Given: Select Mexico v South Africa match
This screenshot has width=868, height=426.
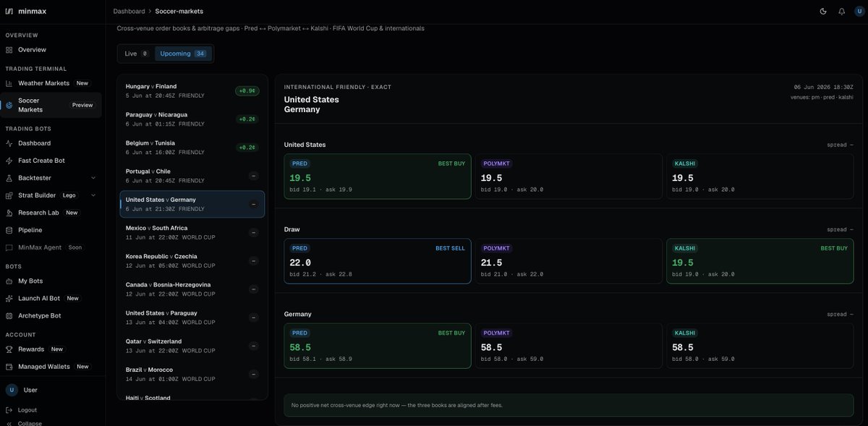Looking at the screenshot, I should [192, 232].
